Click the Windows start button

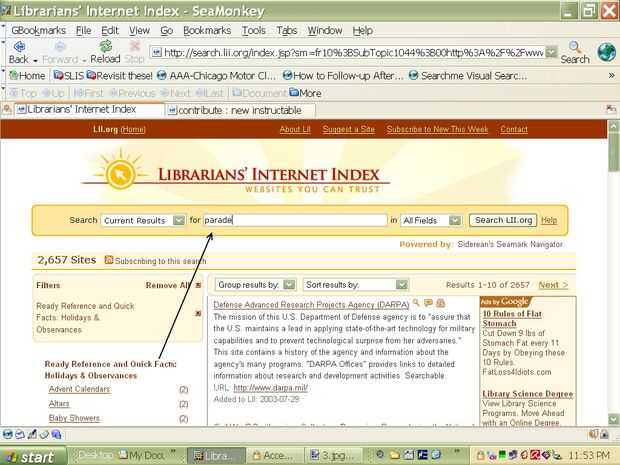pos(32,456)
